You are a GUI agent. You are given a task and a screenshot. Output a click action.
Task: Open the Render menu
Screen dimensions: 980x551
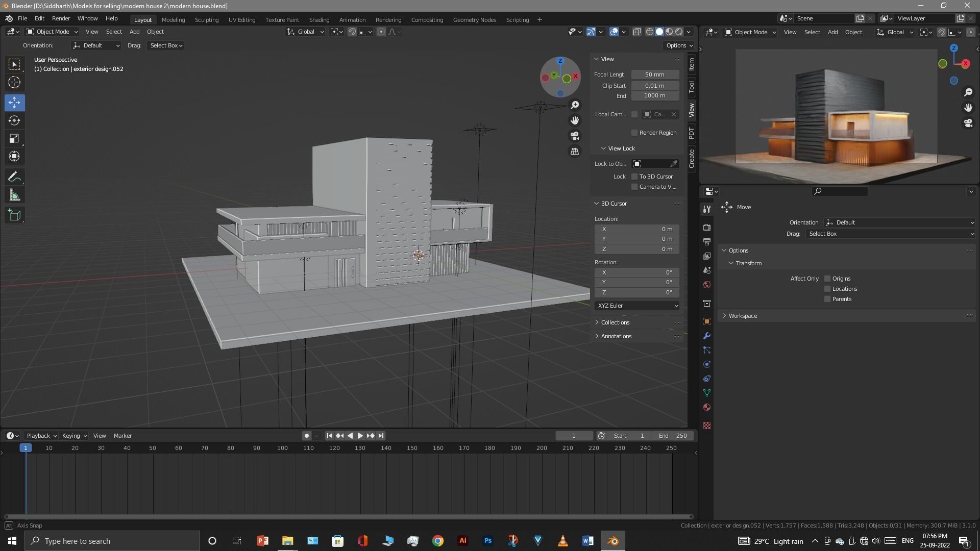[x=61, y=18]
